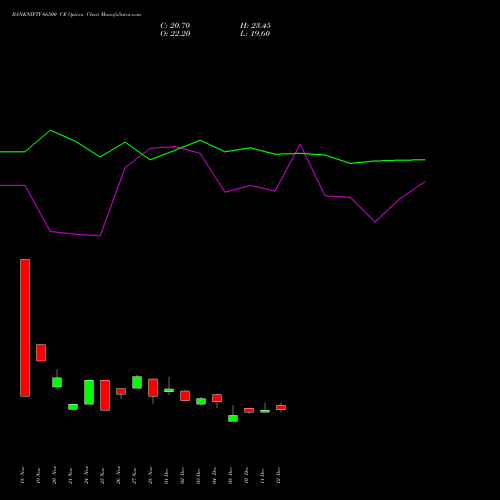Click the low value L: 19.60
The image size is (500, 500).
pos(255,34)
